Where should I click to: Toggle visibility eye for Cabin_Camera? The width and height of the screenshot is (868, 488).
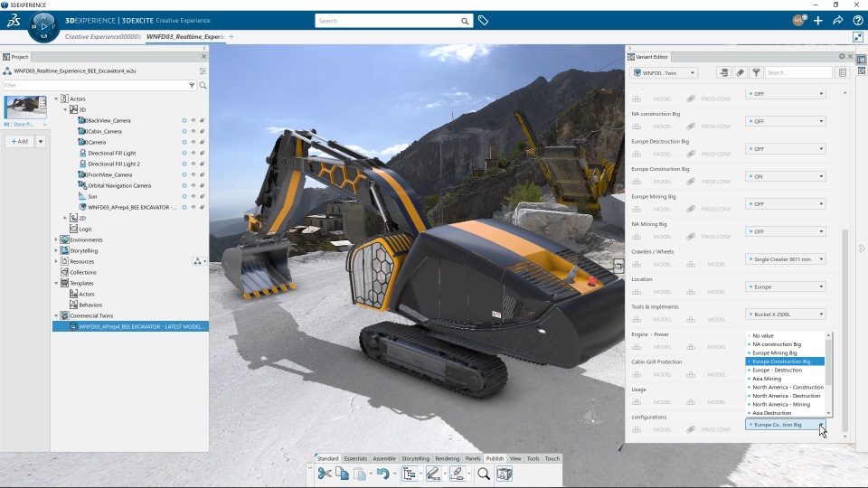tap(193, 131)
